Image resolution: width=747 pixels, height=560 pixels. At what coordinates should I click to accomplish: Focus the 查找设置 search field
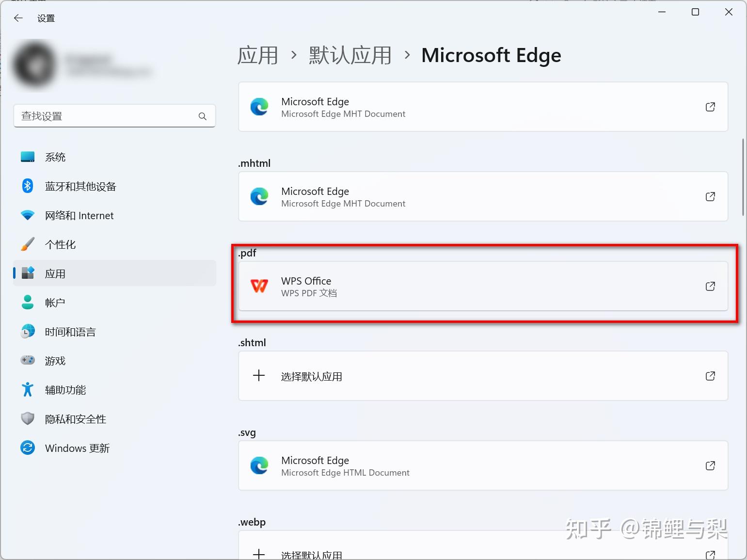pyautogui.click(x=114, y=116)
